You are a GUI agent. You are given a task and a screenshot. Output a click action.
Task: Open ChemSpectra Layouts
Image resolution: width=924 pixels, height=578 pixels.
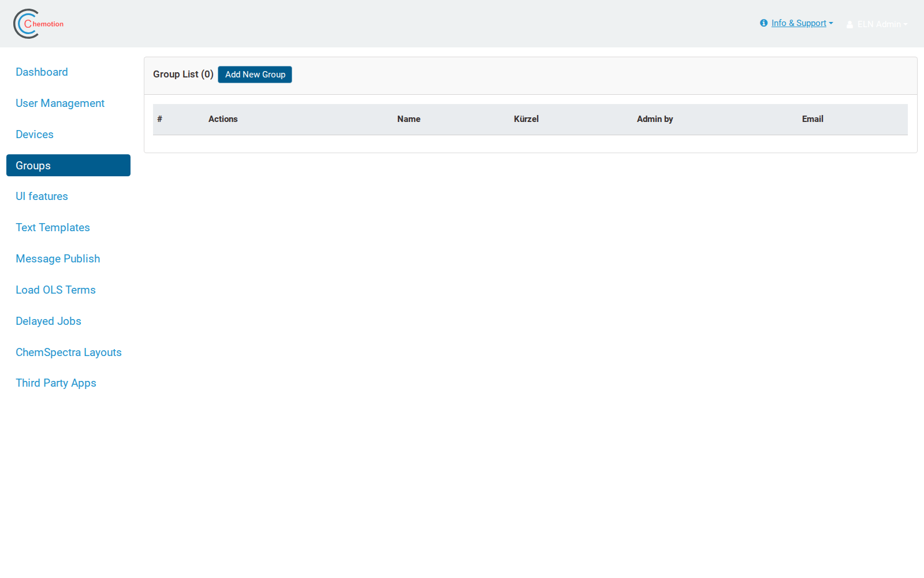pyautogui.click(x=69, y=353)
